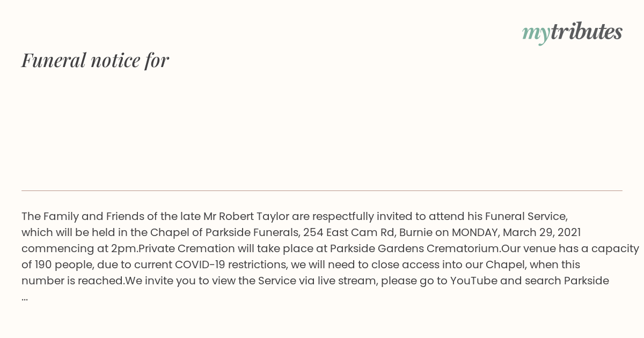The height and width of the screenshot is (338, 644).
Task: Click the green "my" part of the logo
Action: point(536,34)
